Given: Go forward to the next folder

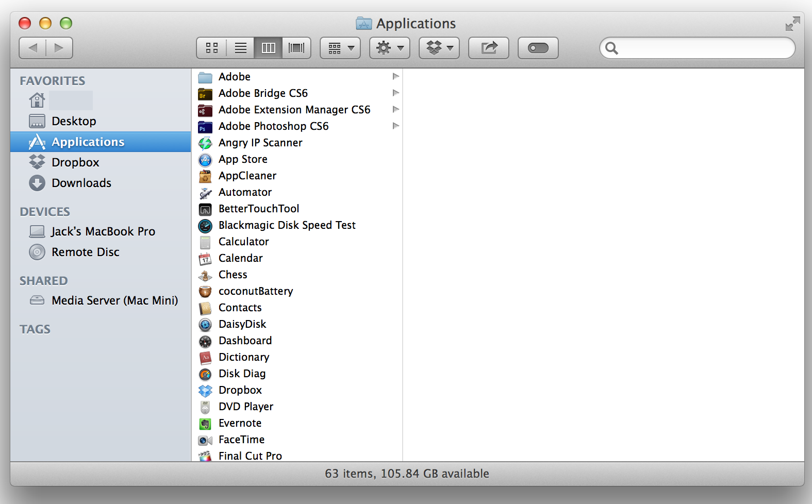Looking at the screenshot, I should [x=59, y=48].
